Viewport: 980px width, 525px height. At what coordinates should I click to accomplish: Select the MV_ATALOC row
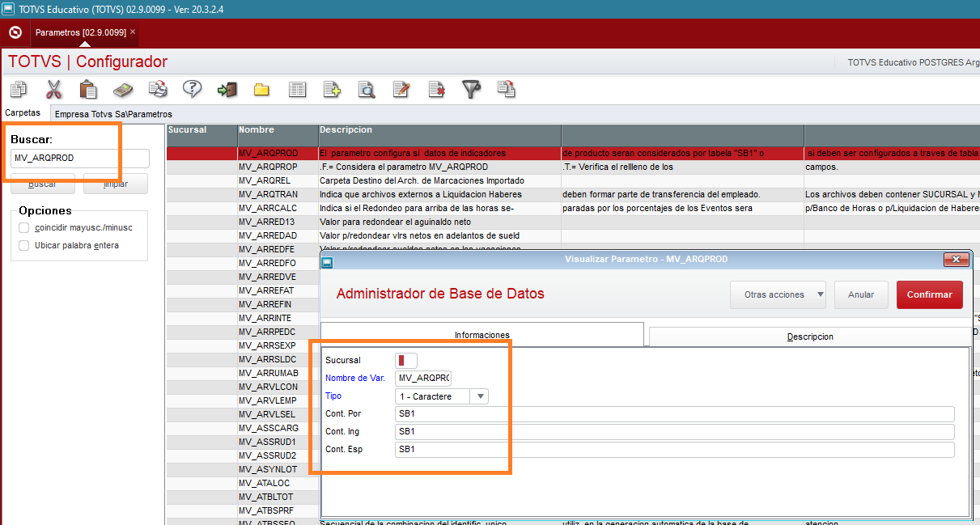pos(243,483)
